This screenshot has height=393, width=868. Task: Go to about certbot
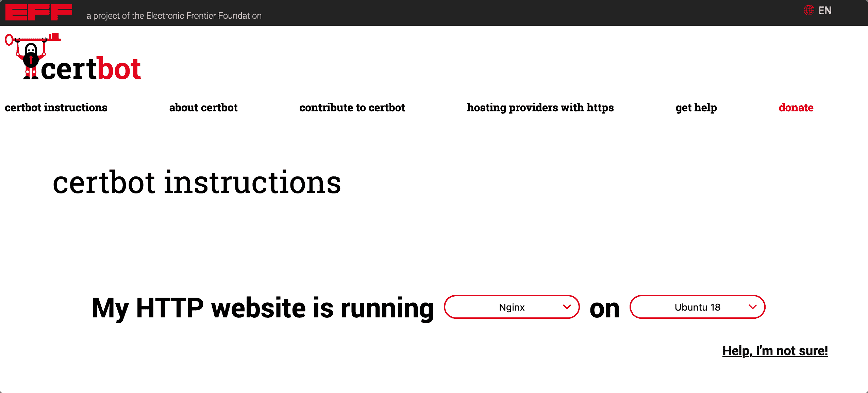point(203,108)
